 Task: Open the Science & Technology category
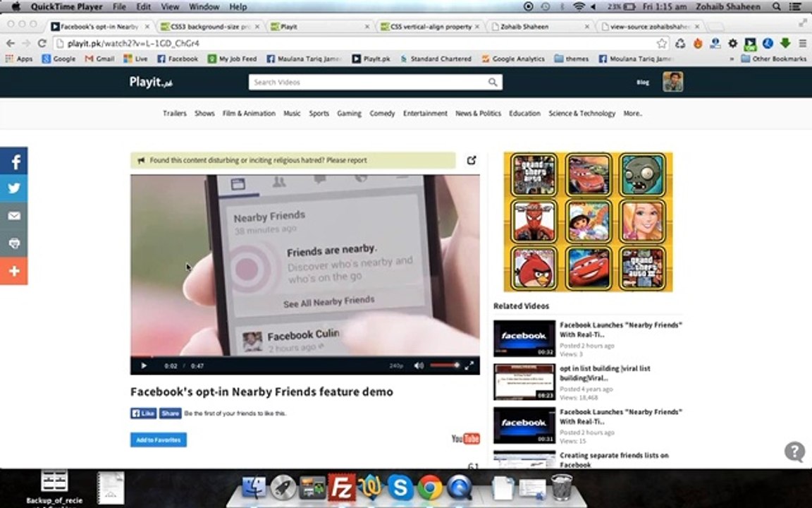click(582, 113)
